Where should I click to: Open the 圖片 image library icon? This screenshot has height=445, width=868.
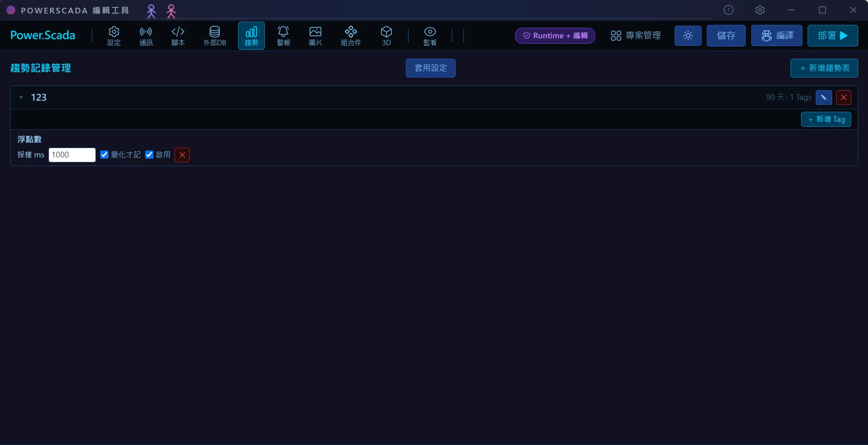coord(315,35)
